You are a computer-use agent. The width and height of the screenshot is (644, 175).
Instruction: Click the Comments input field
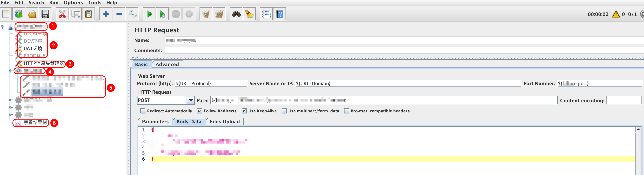(x=404, y=50)
